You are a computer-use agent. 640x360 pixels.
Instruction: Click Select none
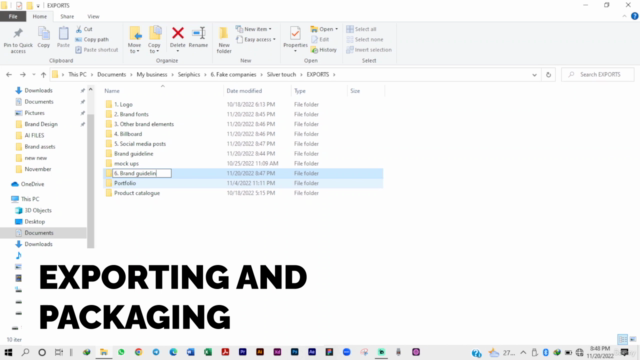[x=364, y=39]
